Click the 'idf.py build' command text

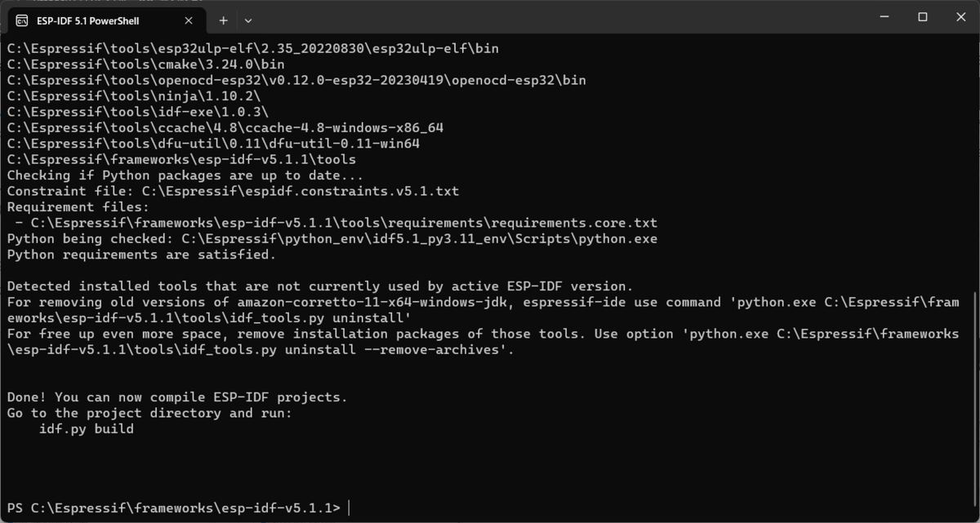click(x=87, y=429)
